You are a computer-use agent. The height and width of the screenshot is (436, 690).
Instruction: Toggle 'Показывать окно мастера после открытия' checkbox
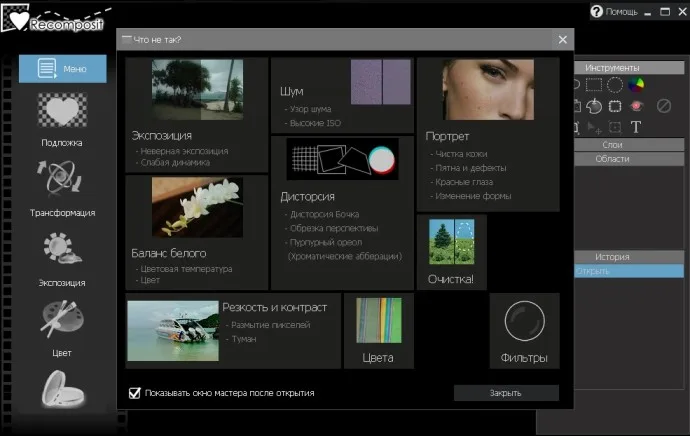point(134,393)
